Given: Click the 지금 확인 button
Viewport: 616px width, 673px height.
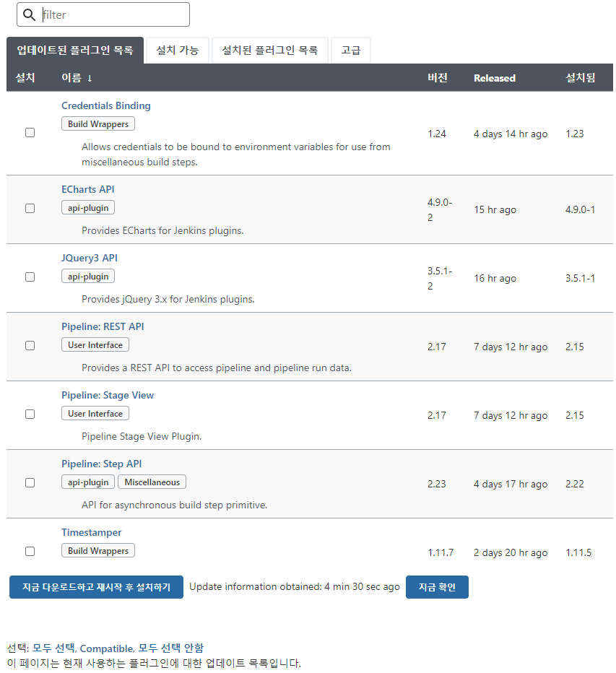Looking at the screenshot, I should point(437,588).
